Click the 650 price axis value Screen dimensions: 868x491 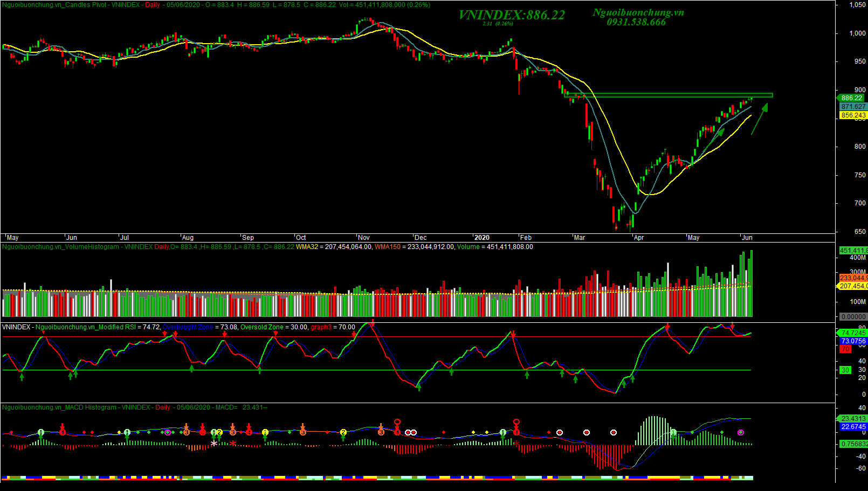pos(860,232)
